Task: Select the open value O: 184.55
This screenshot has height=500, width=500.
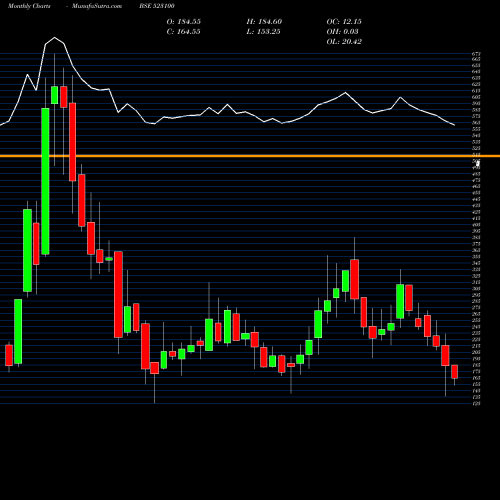Action: click(x=184, y=22)
